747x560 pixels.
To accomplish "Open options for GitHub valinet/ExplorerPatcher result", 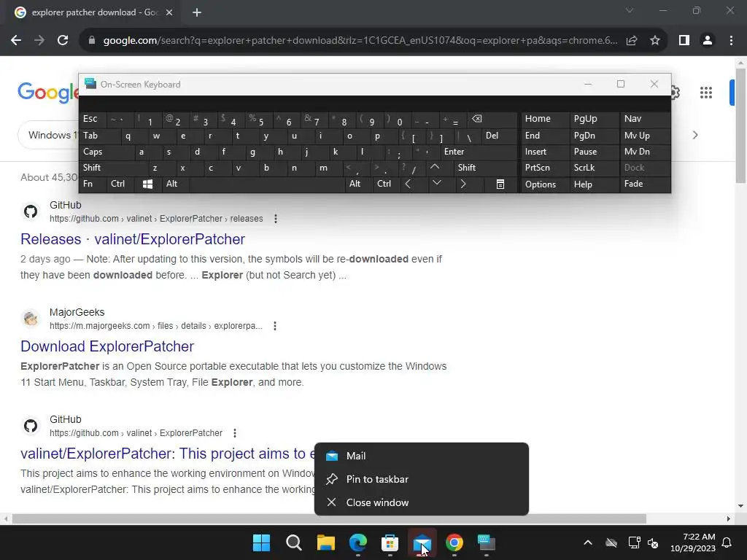I will [234, 433].
